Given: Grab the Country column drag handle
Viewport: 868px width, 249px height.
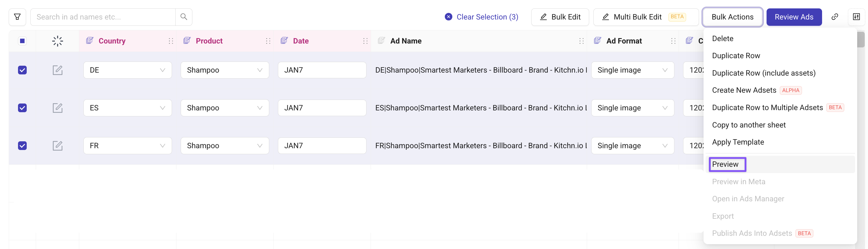Looking at the screenshot, I should pyautogui.click(x=171, y=41).
